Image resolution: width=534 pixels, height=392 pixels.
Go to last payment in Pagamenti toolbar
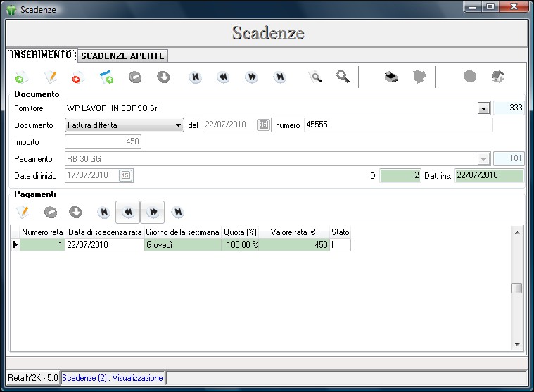click(x=178, y=212)
